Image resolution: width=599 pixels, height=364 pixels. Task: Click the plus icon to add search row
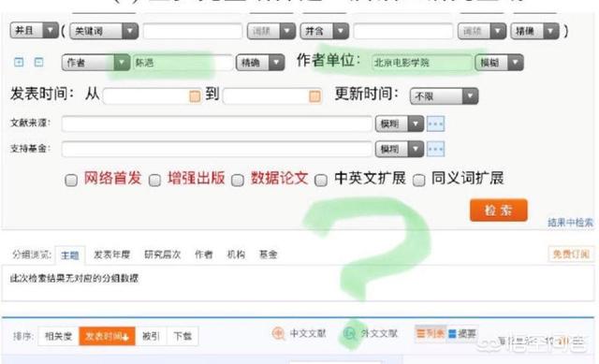click(19, 62)
